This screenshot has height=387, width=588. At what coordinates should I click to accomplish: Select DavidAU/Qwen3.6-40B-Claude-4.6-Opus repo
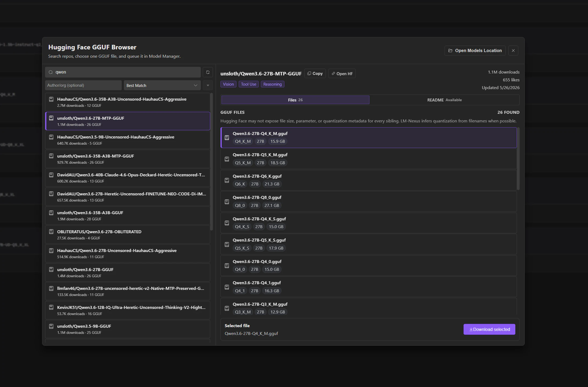[x=128, y=178]
